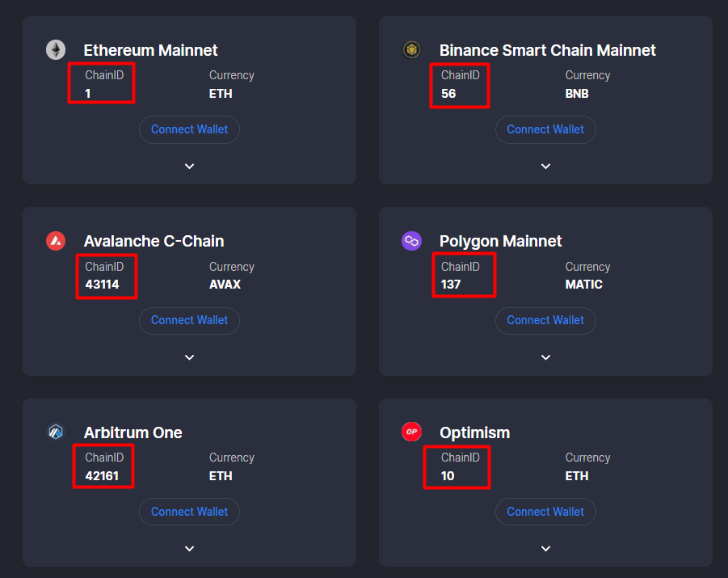
Task: Expand the Arbitrum One card chevron
Action: [189, 549]
